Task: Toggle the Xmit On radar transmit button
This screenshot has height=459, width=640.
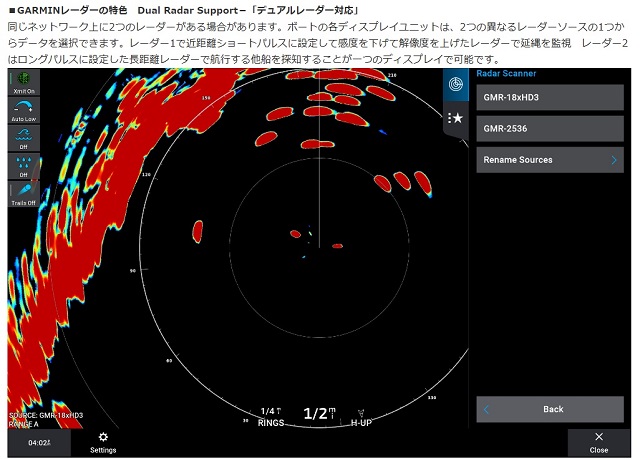Action: click(x=23, y=82)
